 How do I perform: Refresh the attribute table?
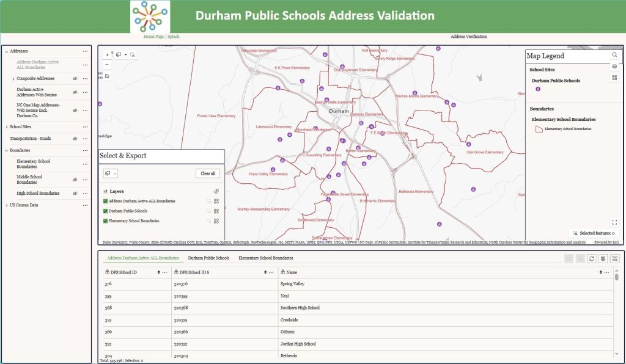point(592,259)
